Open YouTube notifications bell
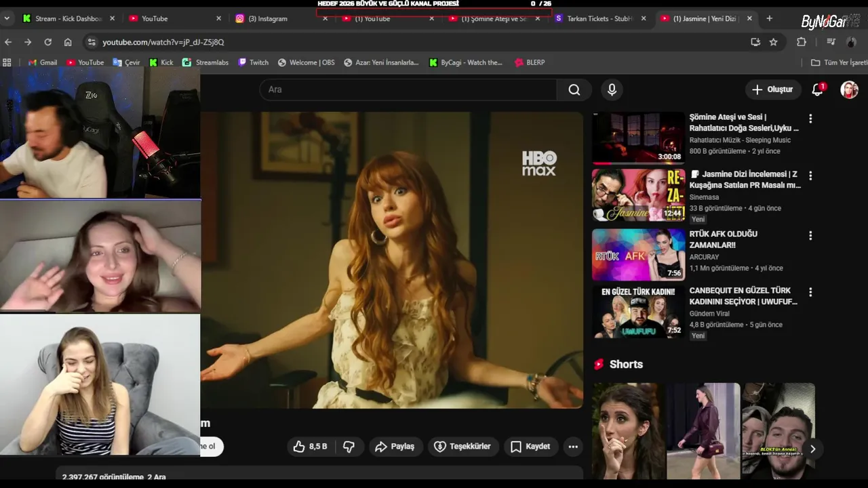868x488 pixels. [818, 89]
